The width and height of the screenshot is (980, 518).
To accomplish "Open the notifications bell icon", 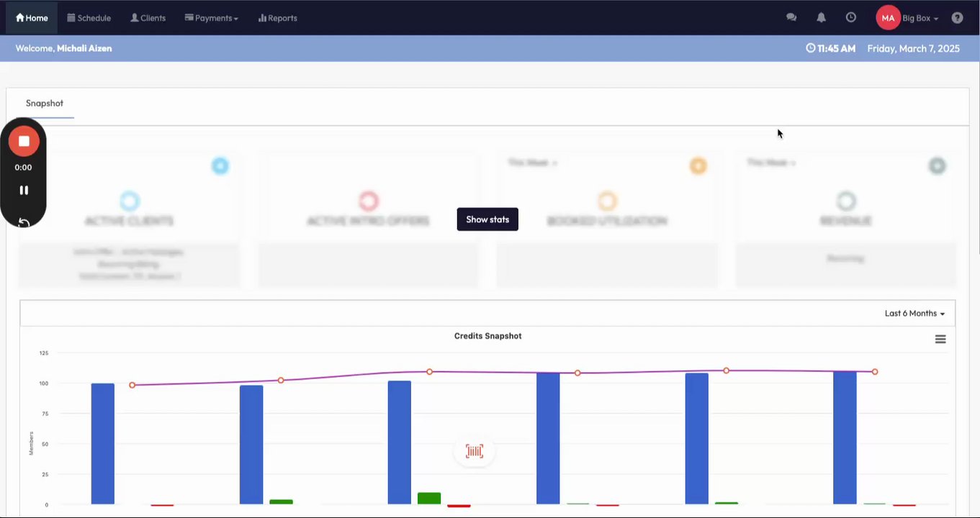I will [x=821, y=18].
